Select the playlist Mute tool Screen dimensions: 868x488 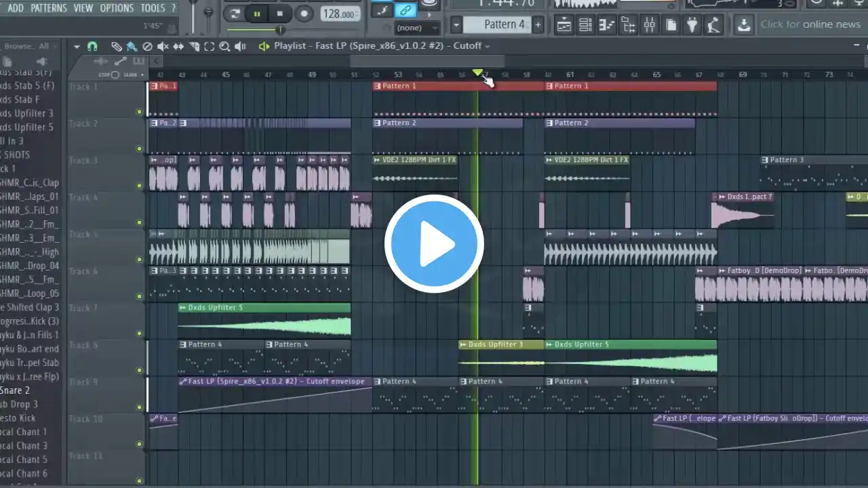163,46
